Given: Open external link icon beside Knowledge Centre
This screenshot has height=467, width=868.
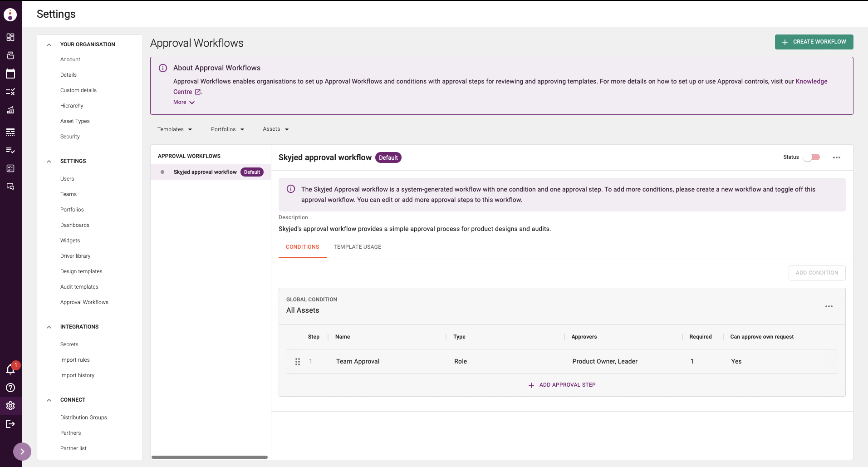Looking at the screenshot, I should click(x=198, y=92).
